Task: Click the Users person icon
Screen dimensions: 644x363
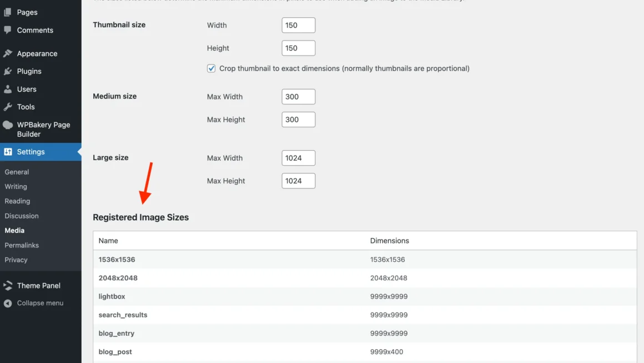Action: click(x=7, y=89)
